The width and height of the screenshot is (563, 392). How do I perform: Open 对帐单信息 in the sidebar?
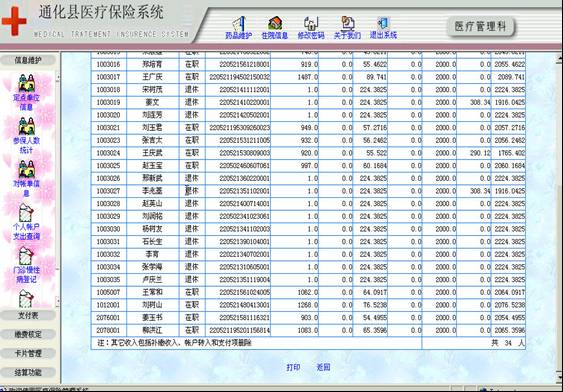[x=26, y=179]
